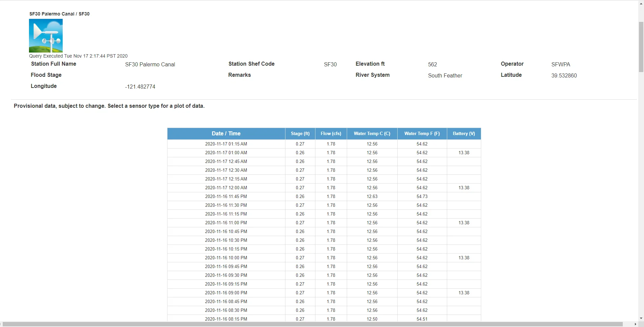Click the River System value South Feather
This screenshot has width=644, height=327.
[445, 75]
